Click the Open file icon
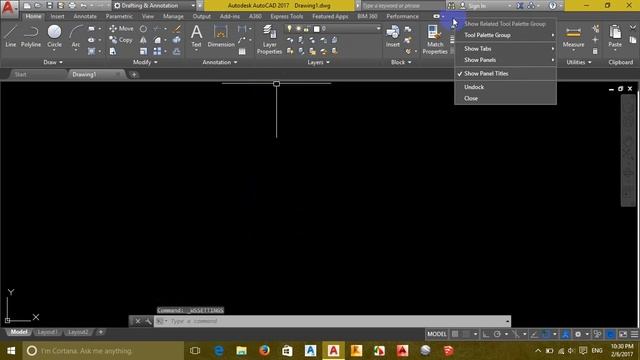This screenshot has width=640, height=360. [x=38, y=6]
